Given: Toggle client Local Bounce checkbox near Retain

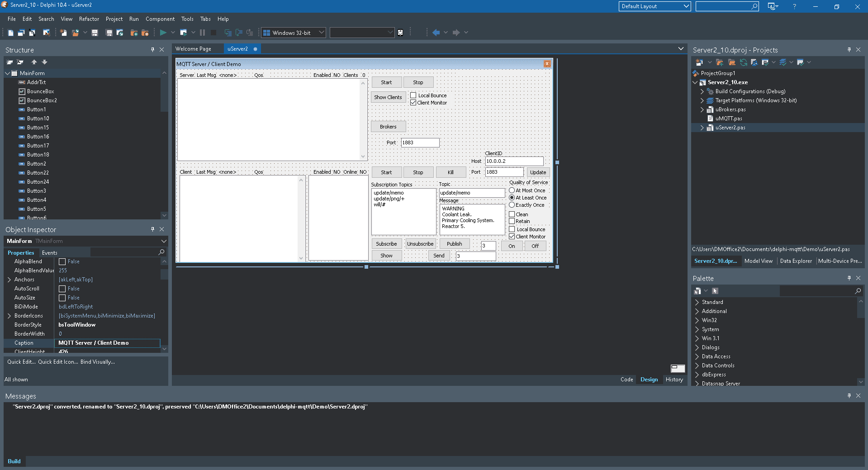Looking at the screenshot, I should (x=512, y=229).
